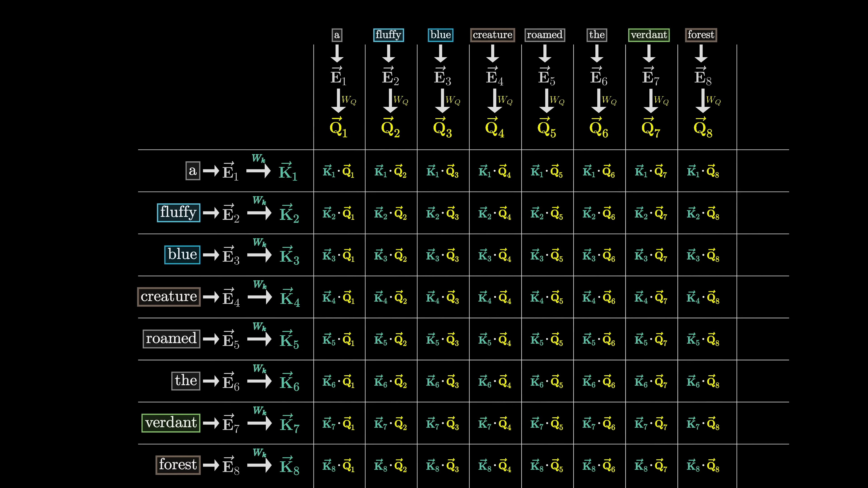Select the 'verdant' label in top header
This screenshot has width=868, height=488.
649,35
